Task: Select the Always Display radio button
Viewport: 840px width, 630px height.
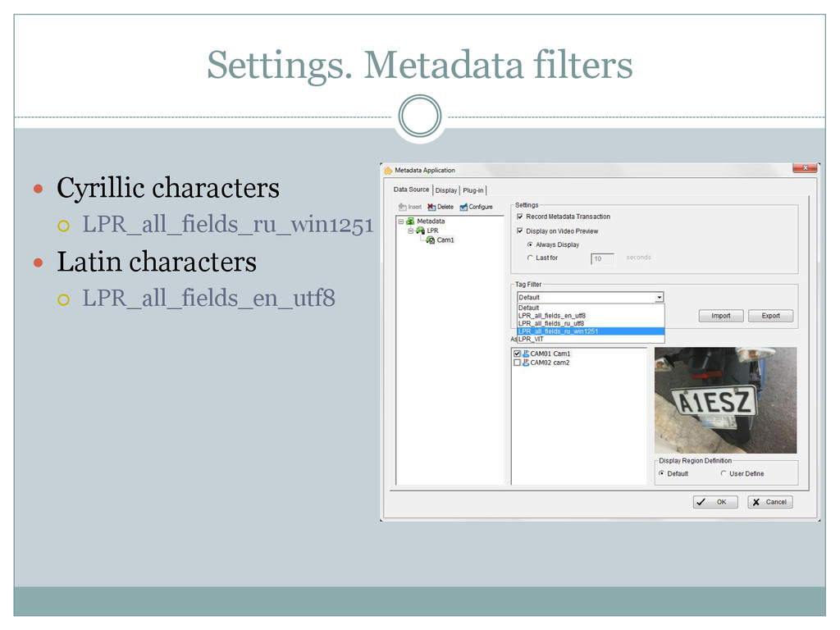Action: click(x=530, y=244)
